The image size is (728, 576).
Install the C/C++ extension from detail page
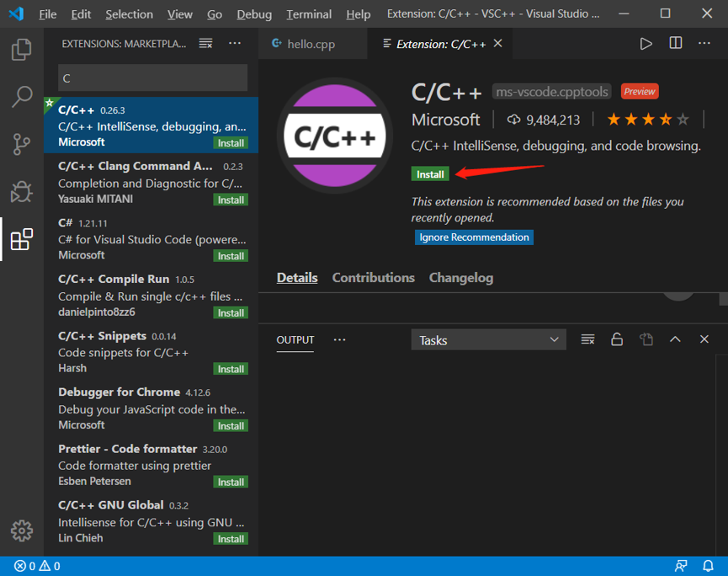pos(430,174)
